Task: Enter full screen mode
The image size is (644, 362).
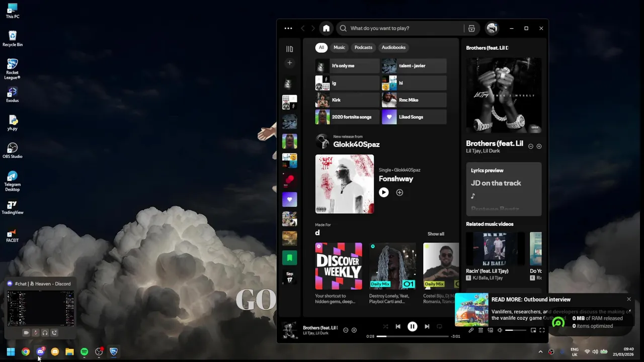Action: point(542,330)
